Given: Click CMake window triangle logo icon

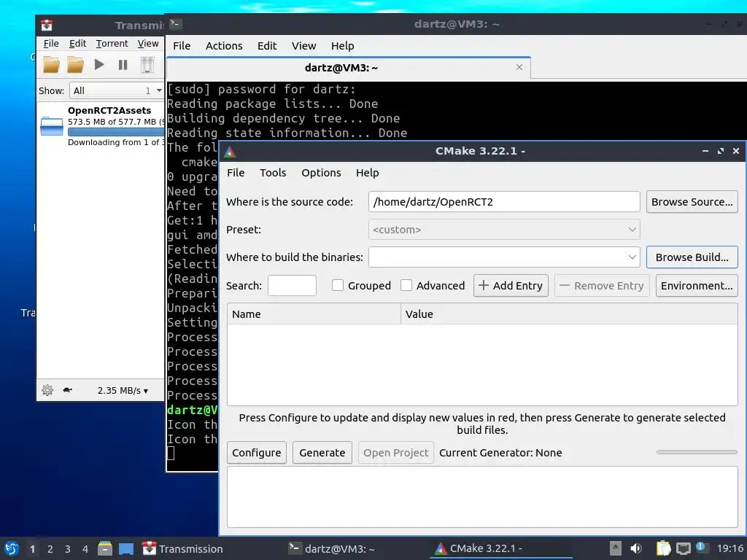Looking at the screenshot, I should point(230,152).
